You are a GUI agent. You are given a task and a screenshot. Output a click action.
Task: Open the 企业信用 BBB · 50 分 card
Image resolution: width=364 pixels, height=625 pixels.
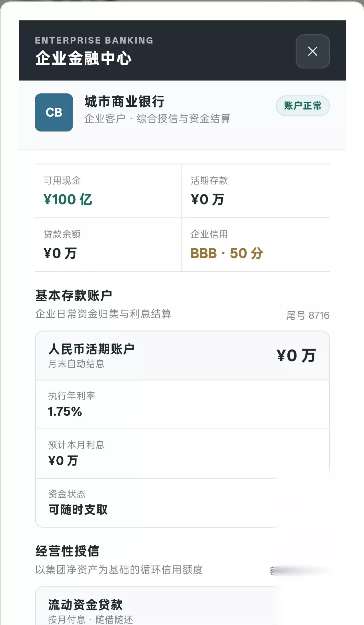pyautogui.click(x=256, y=245)
